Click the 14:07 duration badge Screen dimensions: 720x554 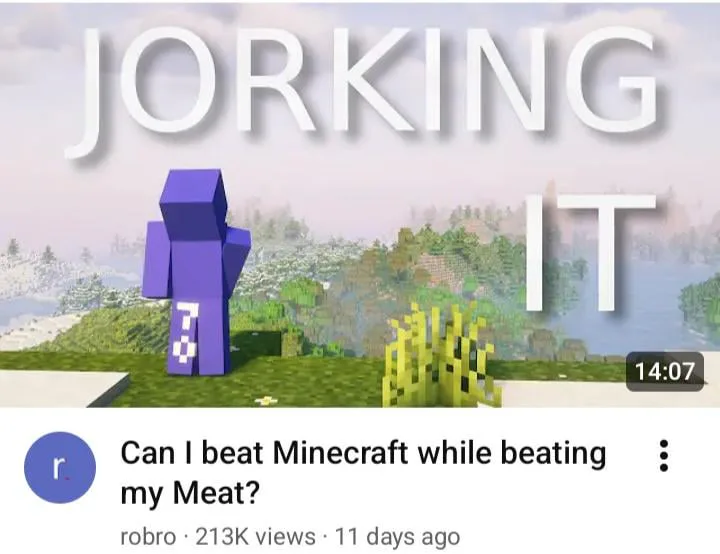(x=665, y=371)
